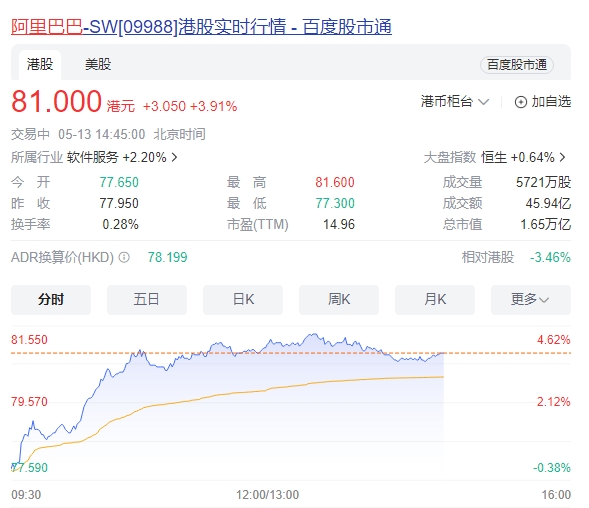Click the current price 81.000
The image size is (589, 508).
pyautogui.click(x=56, y=101)
